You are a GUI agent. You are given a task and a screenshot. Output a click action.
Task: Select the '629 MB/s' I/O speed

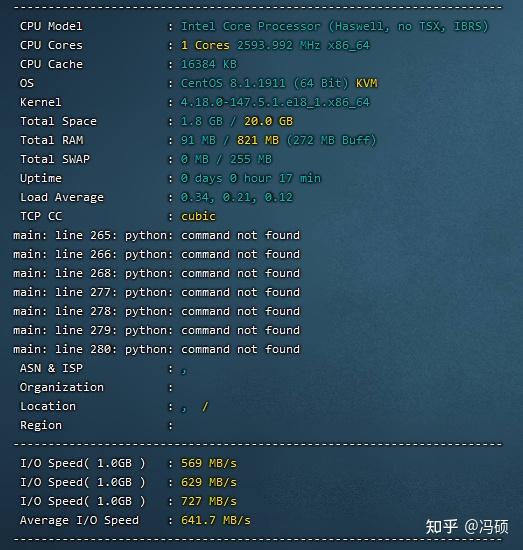click(x=209, y=482)
